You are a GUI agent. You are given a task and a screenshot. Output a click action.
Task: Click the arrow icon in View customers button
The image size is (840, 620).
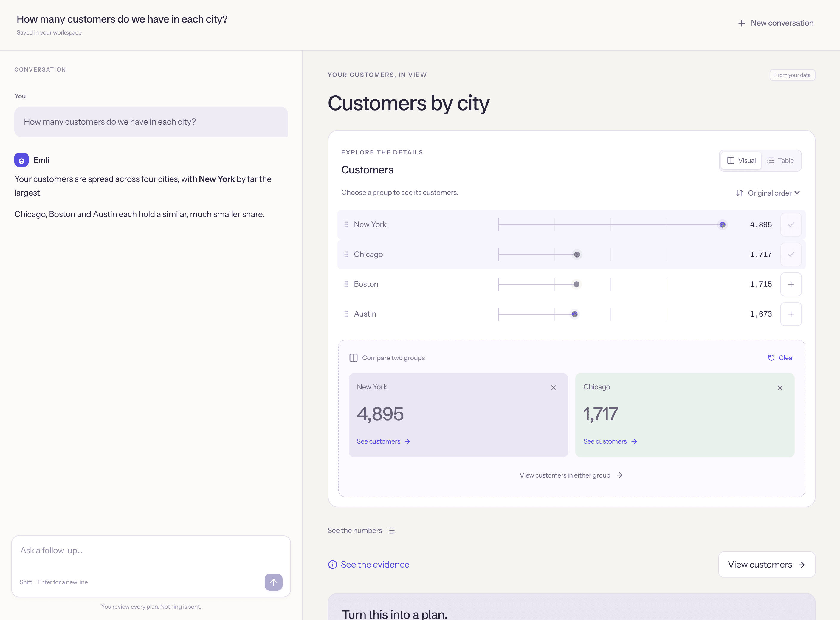tap(801, 565)
